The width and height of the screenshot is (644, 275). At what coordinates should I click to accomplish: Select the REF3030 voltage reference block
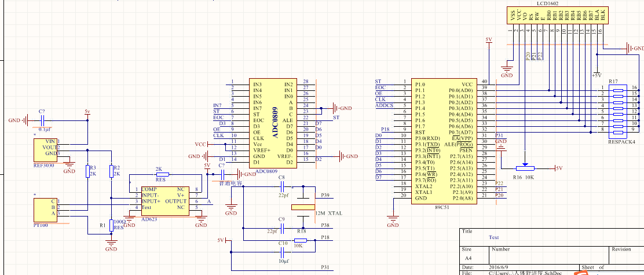click(45, 148)
